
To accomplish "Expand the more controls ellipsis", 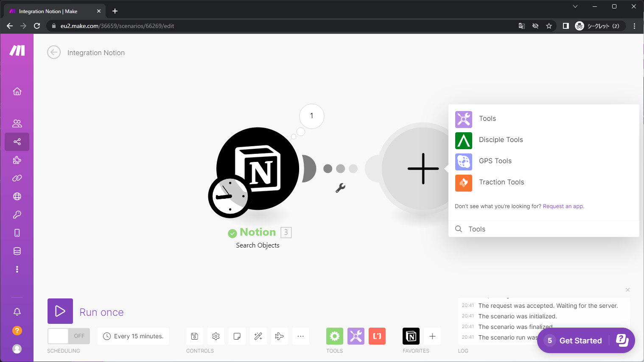I will click(301, 336).
